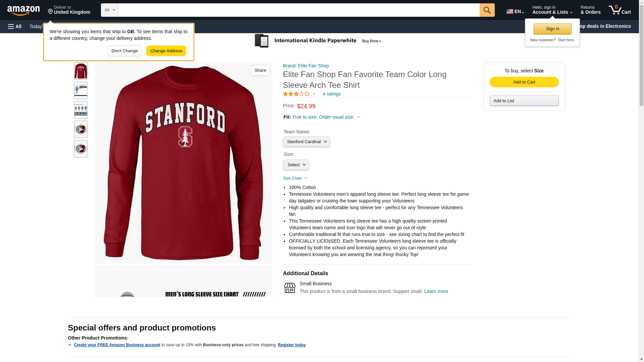
Task: Open the All hamburger menu
Action: [15, 26]
